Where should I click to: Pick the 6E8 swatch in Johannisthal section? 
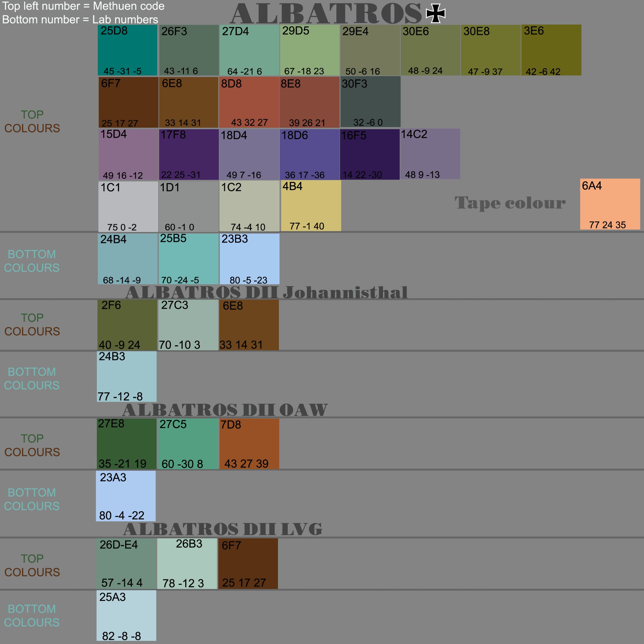(x=249, y=325)
